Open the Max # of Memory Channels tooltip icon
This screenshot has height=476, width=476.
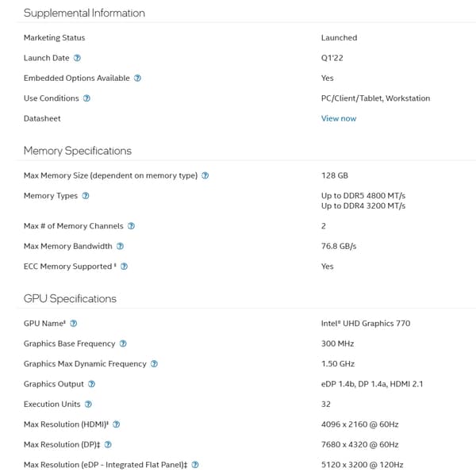pos(131,226)
